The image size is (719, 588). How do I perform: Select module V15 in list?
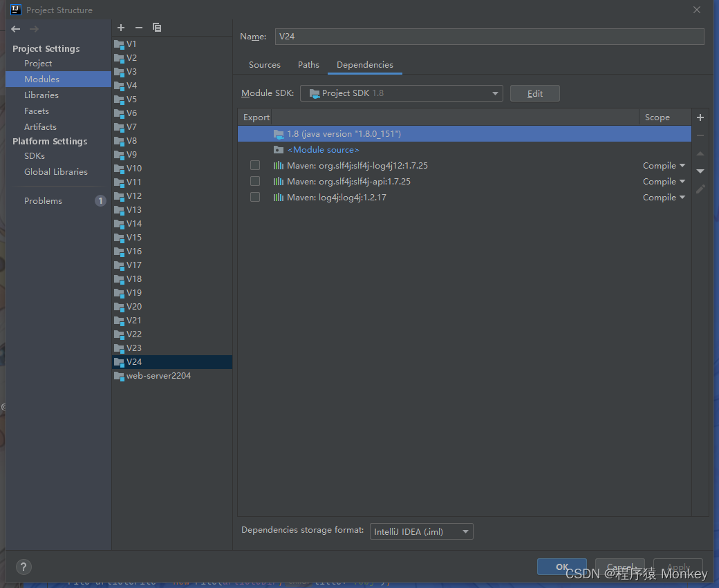click(172, 238)
